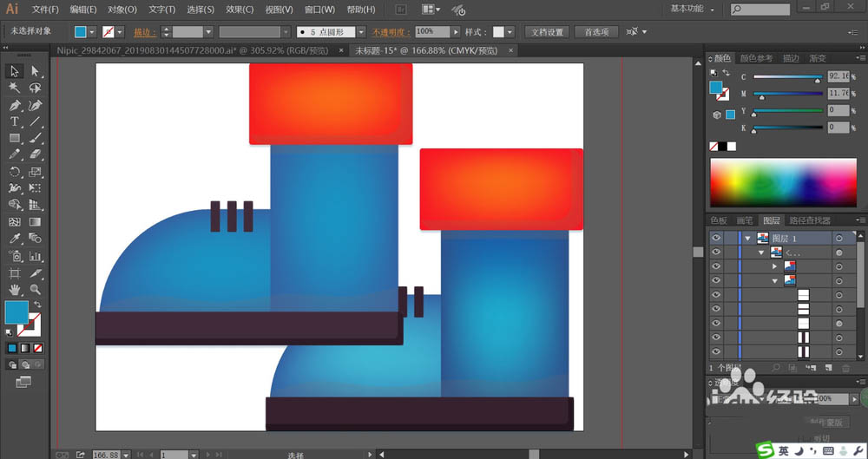Screen dimensions: 868x459
Task: Click the 文档设置 button
Action: (x=547, y=32)
